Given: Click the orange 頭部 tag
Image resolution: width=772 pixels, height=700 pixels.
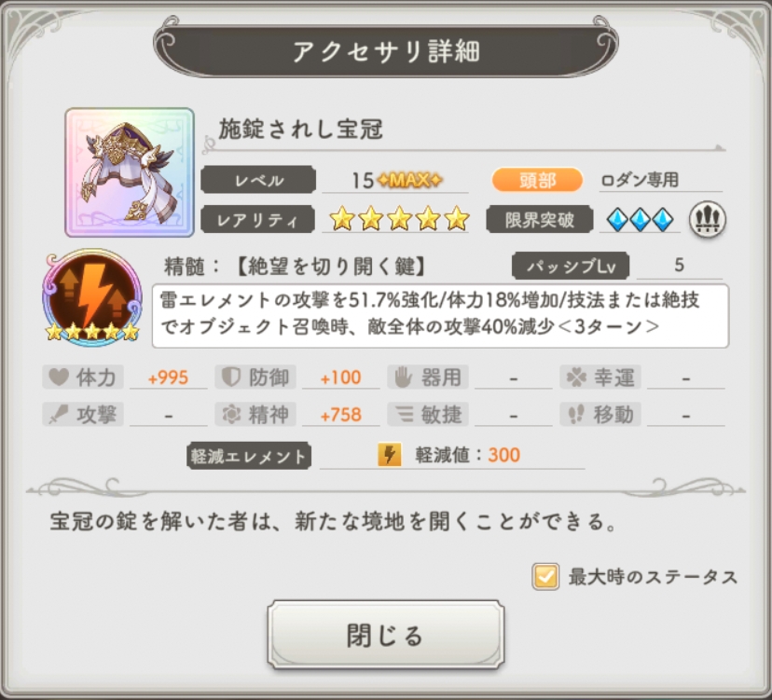Looking at the screenshot, I should 537,180.
